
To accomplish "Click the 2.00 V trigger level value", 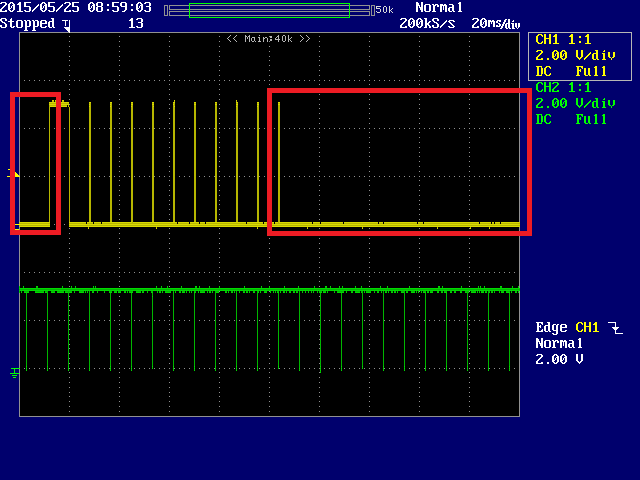I will [x=559, y=359].
